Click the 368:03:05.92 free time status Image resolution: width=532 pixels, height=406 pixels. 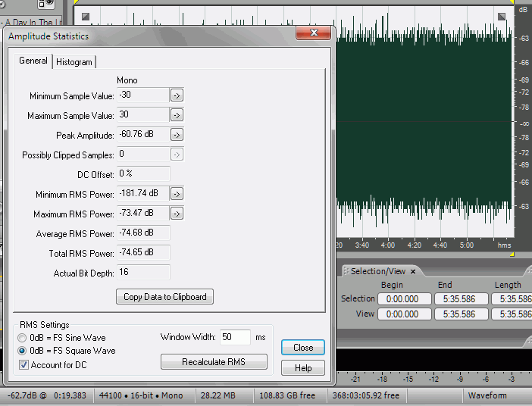click(x=366, y=395)
